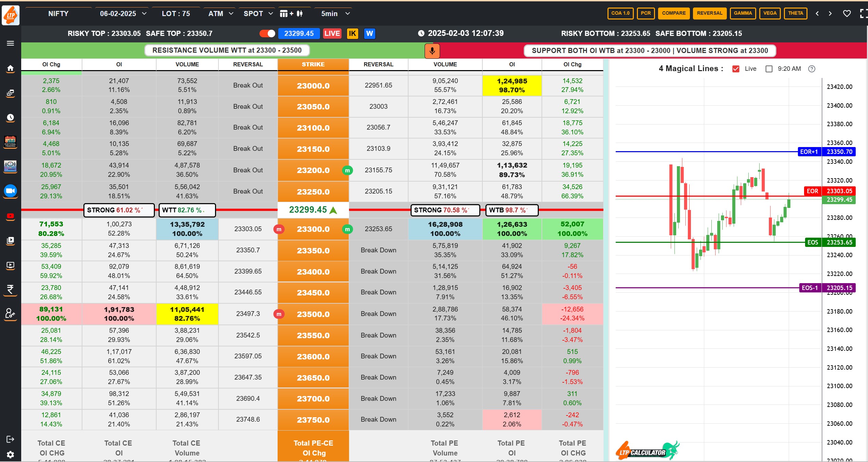Click the microphone voice input button
Image resolution: width=868 pixels, height=462 pixels.
pyautogui.click(x=432, y=51)
